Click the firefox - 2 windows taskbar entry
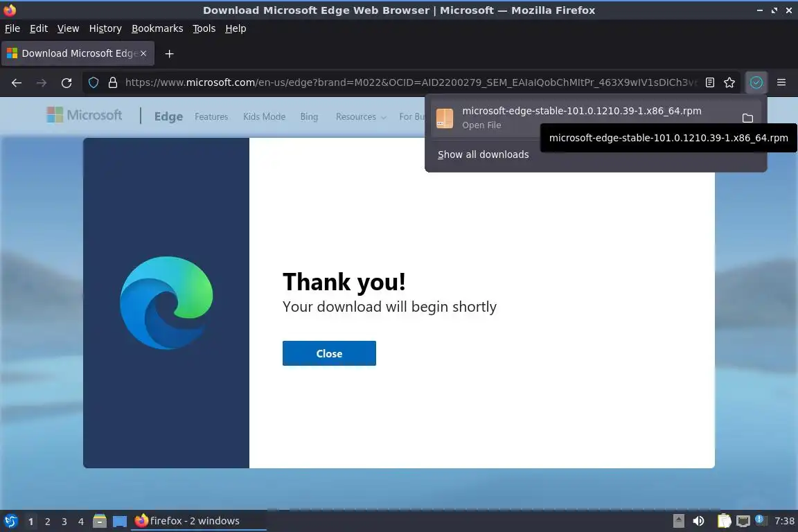 (199, 521)
